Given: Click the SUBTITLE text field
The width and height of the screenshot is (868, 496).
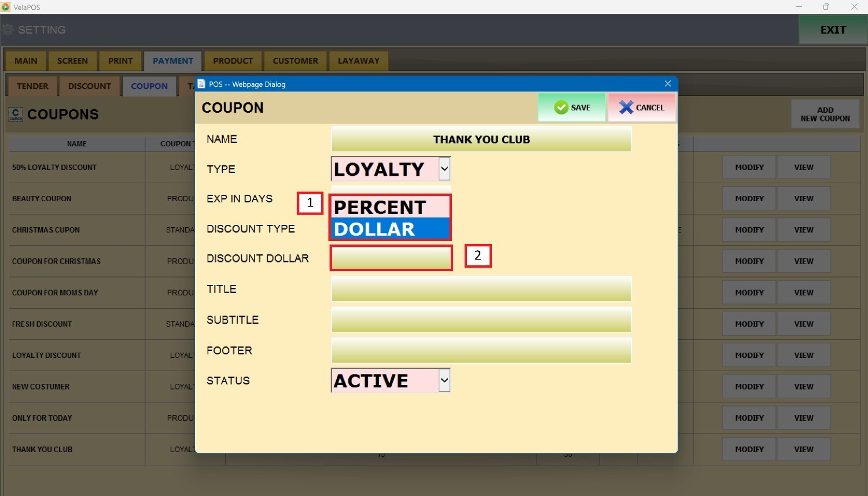Looking at the screenshot, I should (x=481, y=320).
